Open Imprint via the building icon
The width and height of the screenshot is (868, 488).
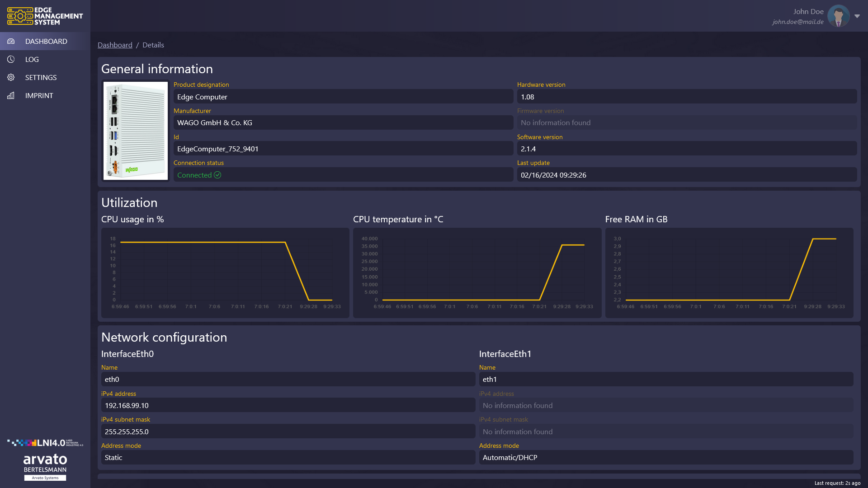[x=11, y=95]
